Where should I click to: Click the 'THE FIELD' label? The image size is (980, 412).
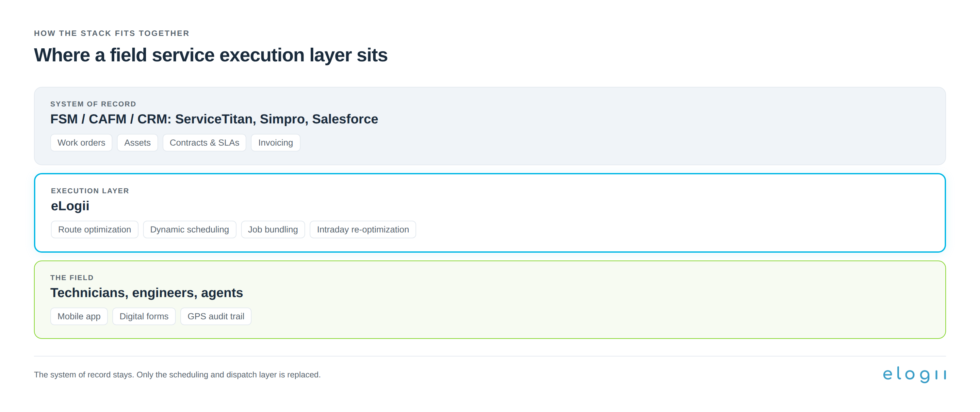[72, 277]
